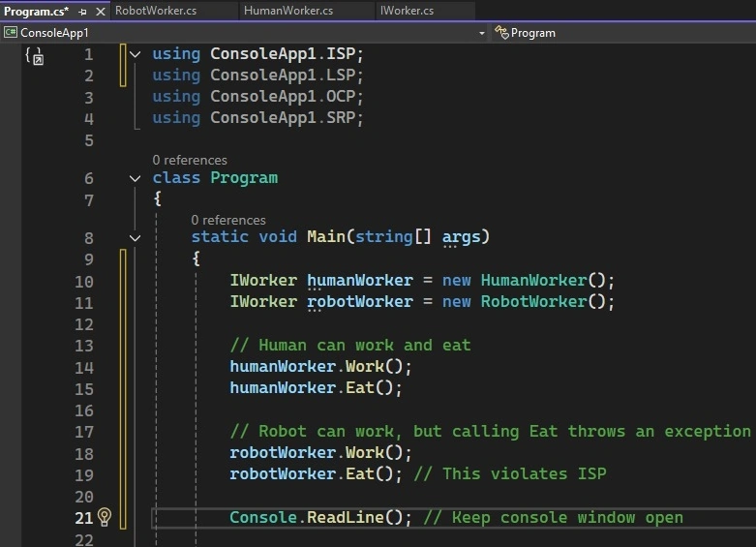Collapse the Main method block
Image resolution: width=756 pixels, height=547 pixels.
pos(136,238)
